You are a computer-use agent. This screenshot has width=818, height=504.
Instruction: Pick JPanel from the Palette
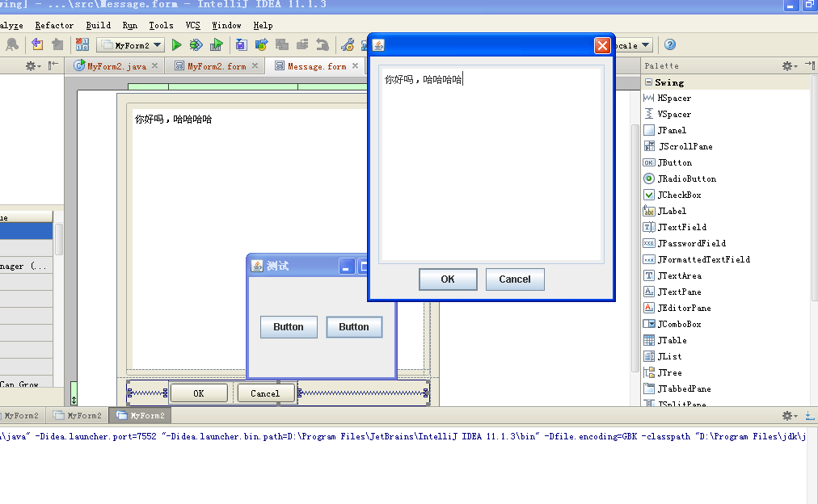point(664,130)
